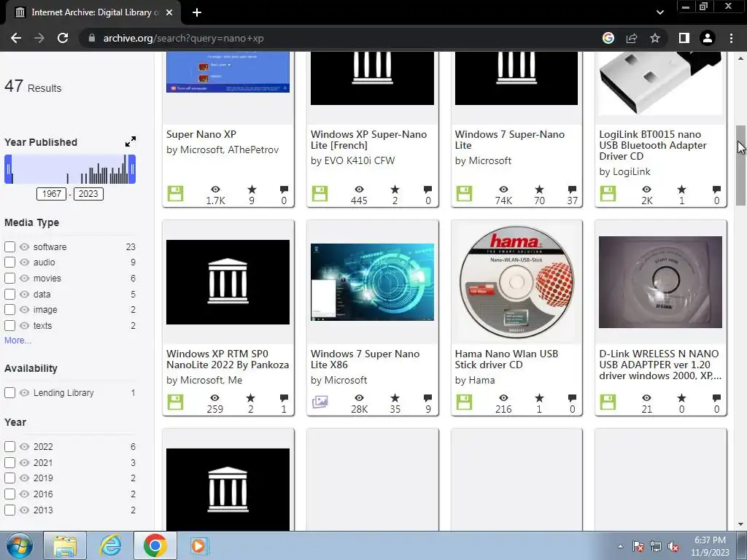This screenshot has width=747, height=560.
Task: Click the D-Link CD thumbnail
Action: coord(660,282)
